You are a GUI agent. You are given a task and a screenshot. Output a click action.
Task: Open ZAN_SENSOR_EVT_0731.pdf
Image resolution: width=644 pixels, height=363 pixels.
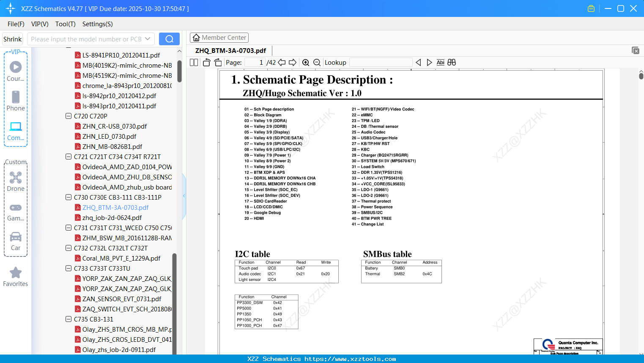[x=122, y=299]
